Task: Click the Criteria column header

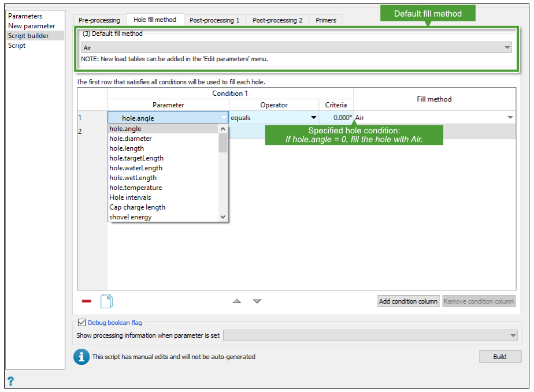Action: pos(336,105)
